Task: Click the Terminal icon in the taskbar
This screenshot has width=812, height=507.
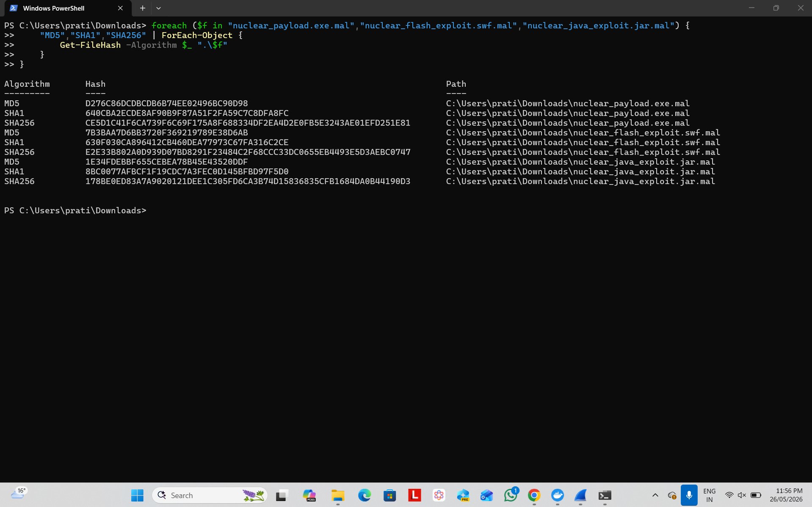Action: [x=605, y=495]
